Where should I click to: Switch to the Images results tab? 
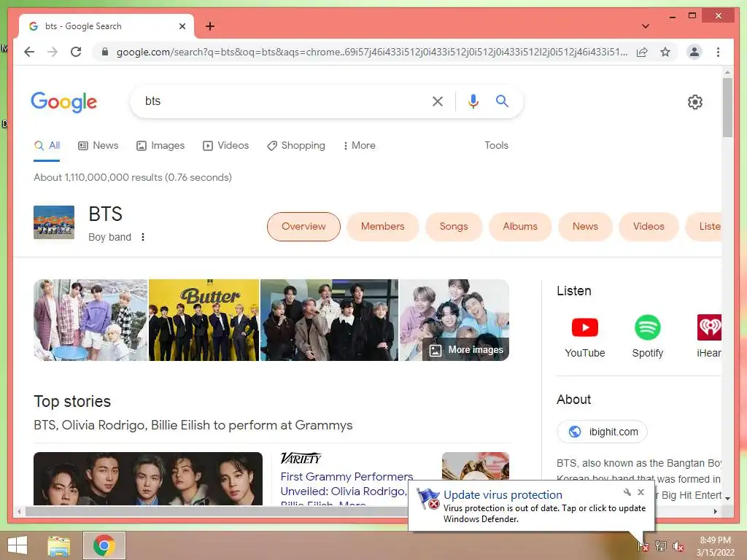pos(160,146)
